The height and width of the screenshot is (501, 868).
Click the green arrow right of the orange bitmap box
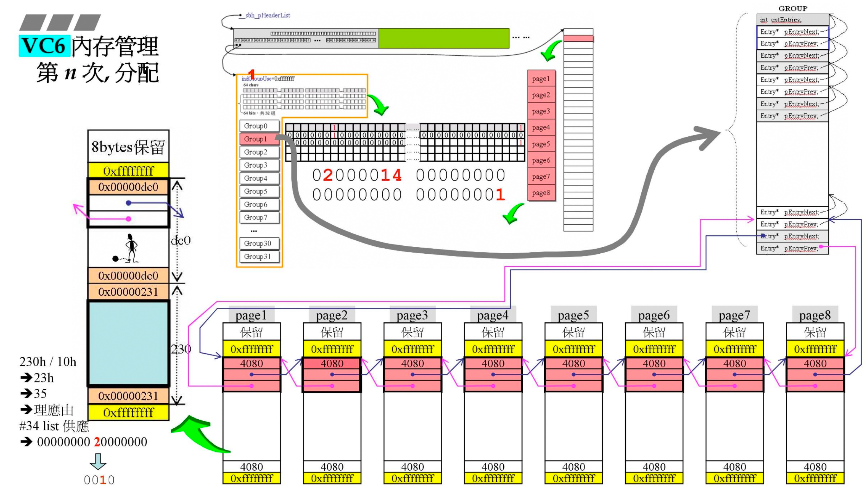[x=379, y=104]
